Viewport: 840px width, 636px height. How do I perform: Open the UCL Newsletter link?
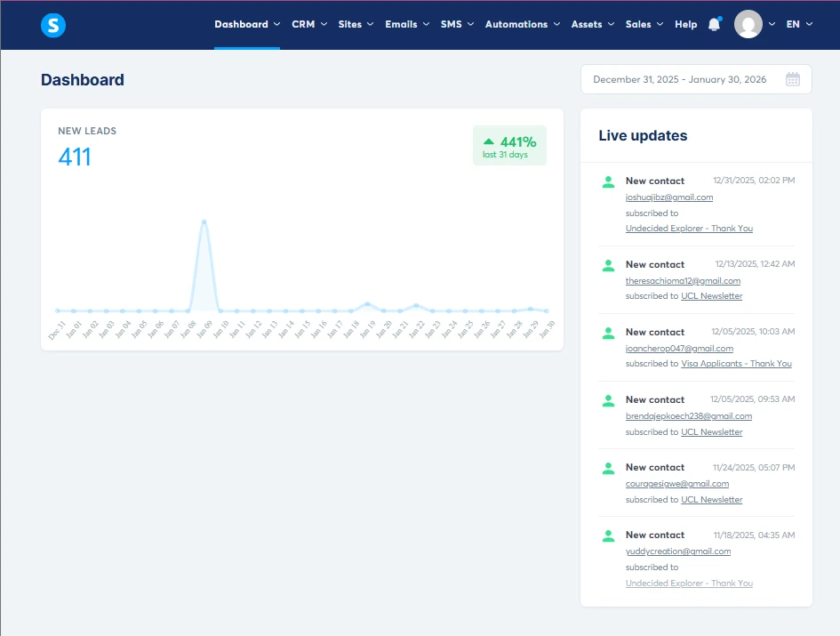(x=711, y=295)
